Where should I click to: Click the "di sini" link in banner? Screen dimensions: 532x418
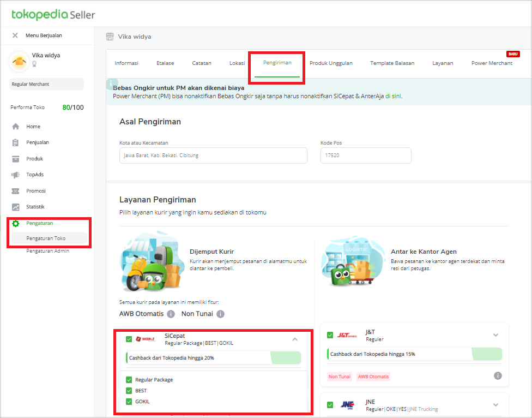393,96
